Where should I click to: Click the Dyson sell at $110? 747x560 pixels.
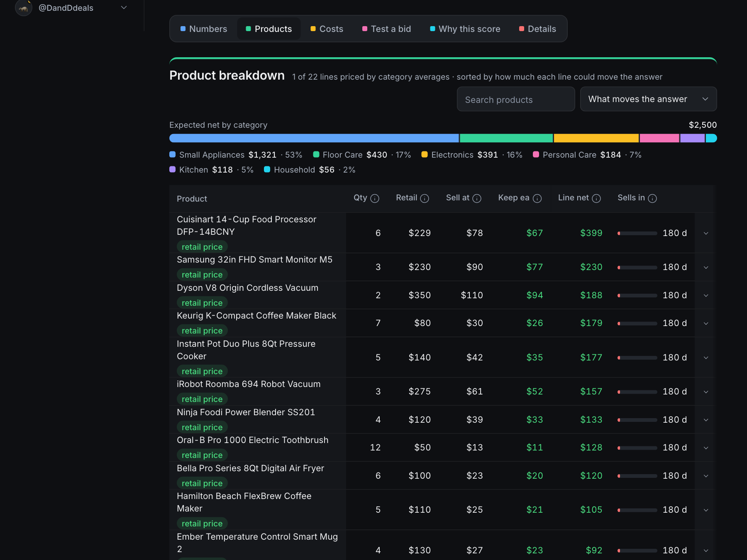(x=472, y=295)
